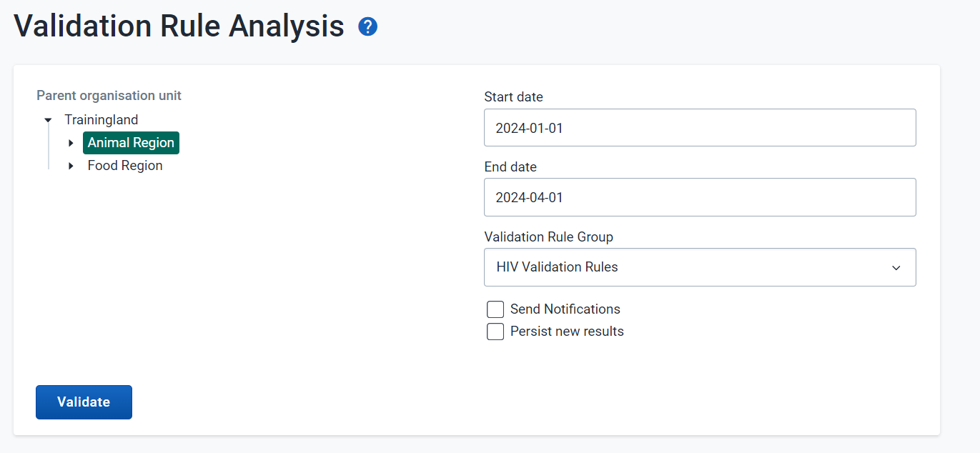
Task: Select the highlighted Animal Region unit
Action: pos(131,143)
